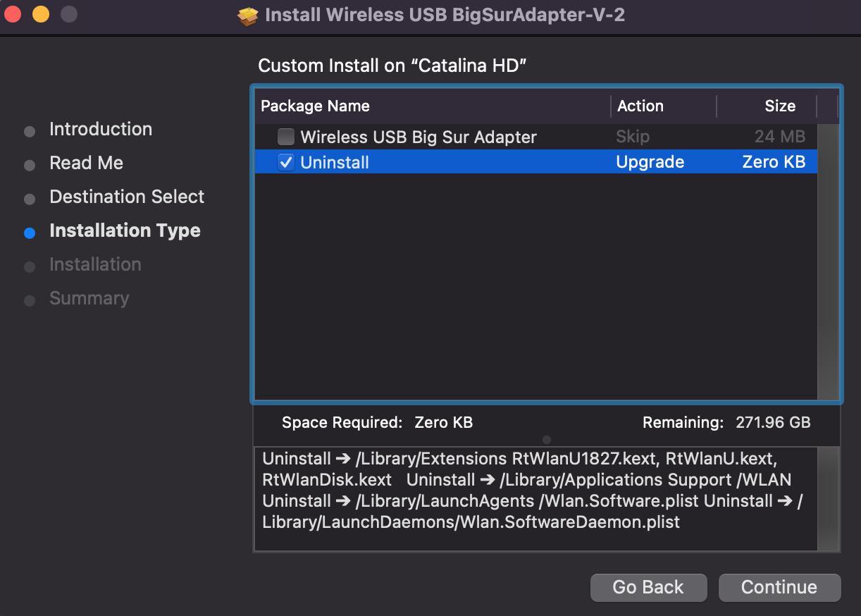Click the Skip action cell
Screen dimensions: 861x616
click(633, 137)
